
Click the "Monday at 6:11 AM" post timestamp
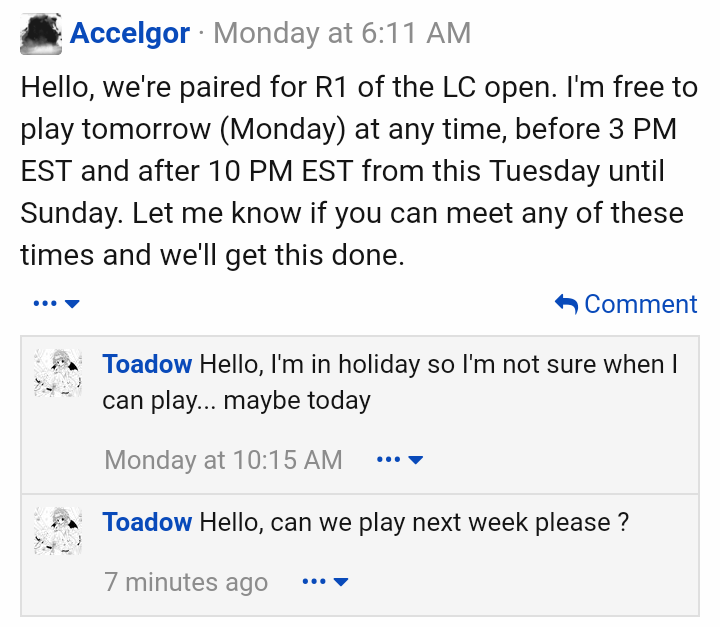tap(341, 34)
